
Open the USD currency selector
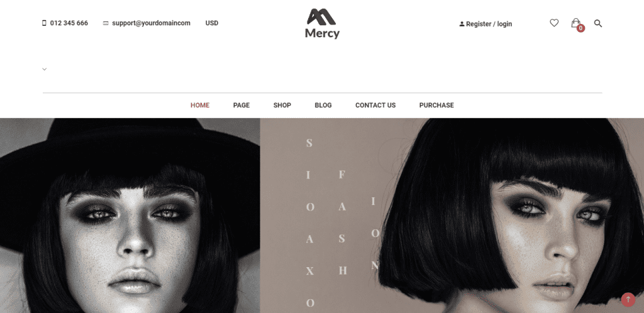(x=212, y=23)
